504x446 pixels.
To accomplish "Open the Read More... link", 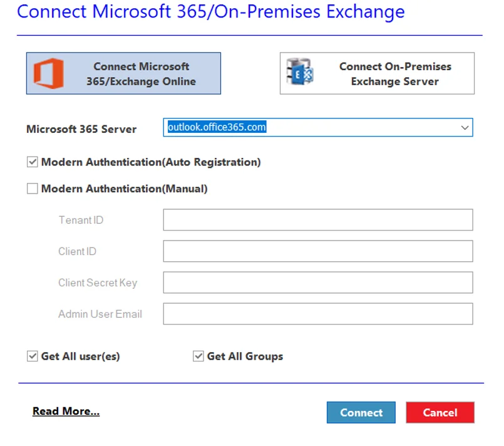I will click(x=66, y=411).
